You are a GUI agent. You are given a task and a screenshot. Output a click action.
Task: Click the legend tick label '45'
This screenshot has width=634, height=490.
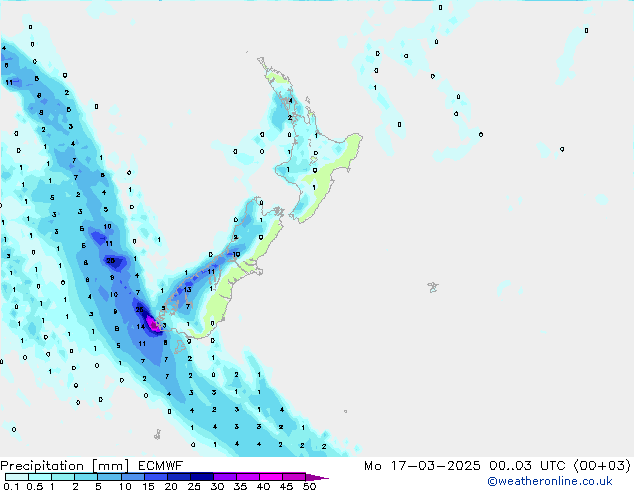coord(287,486)
